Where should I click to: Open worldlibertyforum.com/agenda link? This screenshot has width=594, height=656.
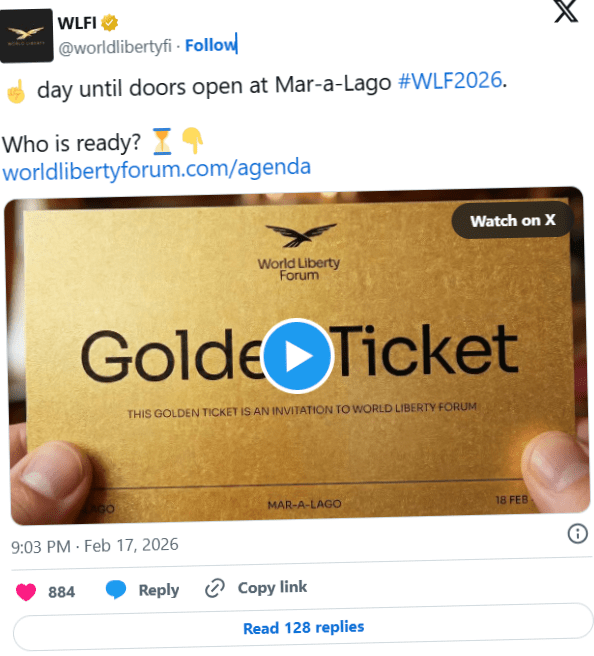click(156, 169)
